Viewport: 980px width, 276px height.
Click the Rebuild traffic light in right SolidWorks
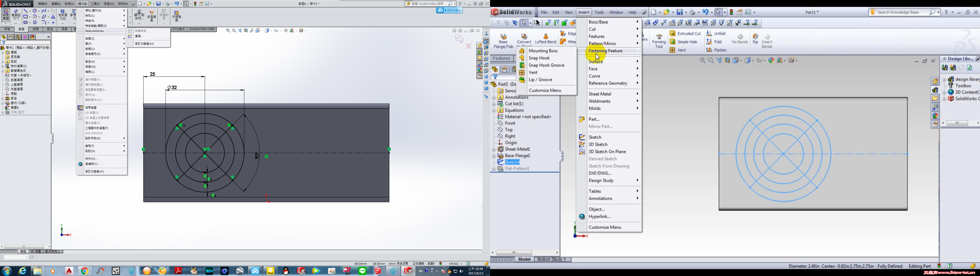[x=731, y=12]
